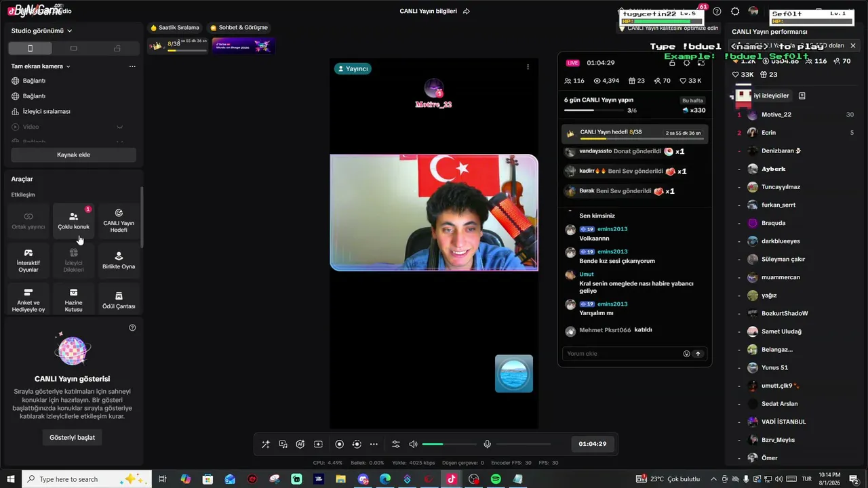Open the CANLI Yayın Hedefi tool
The height and width of the screenshot is (488, 868).
119,221
